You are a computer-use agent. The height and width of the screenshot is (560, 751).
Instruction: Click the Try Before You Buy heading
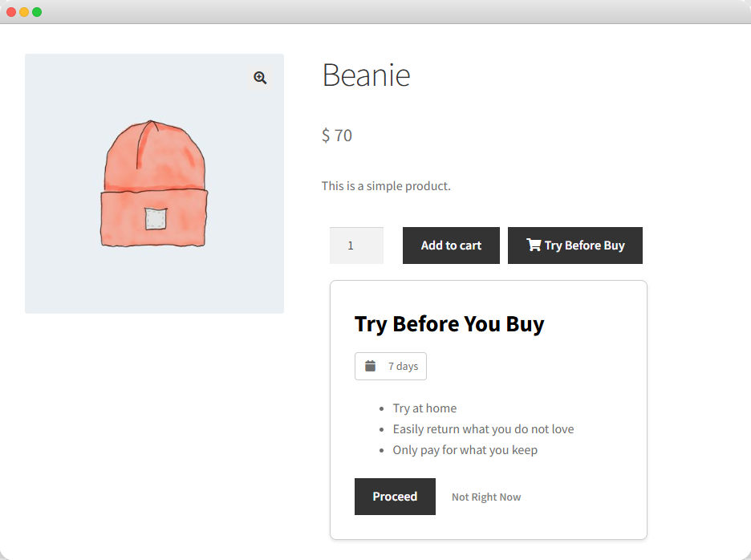(x=449, y=324)
